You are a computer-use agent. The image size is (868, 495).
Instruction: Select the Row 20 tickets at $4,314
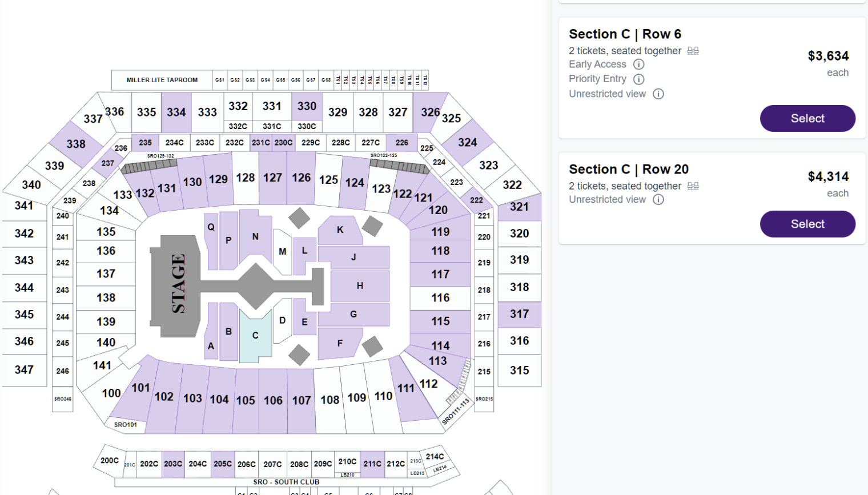[x=807, y=224]
